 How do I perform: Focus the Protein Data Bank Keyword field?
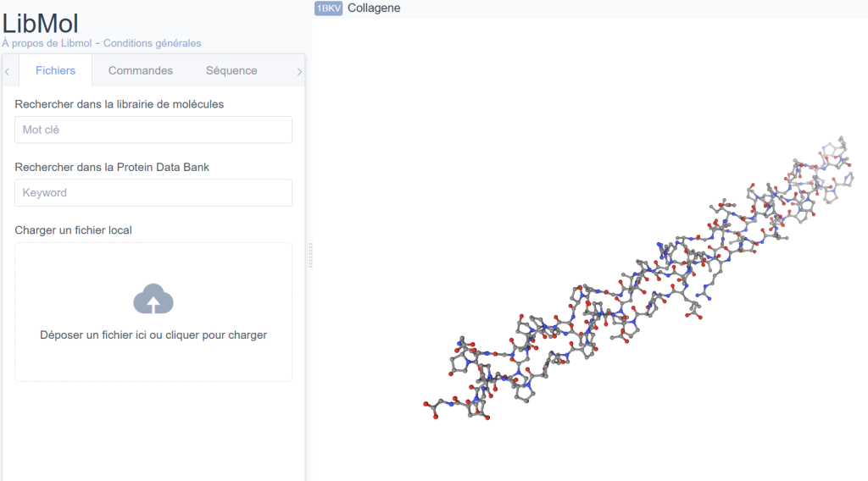[x=153, y=192]
